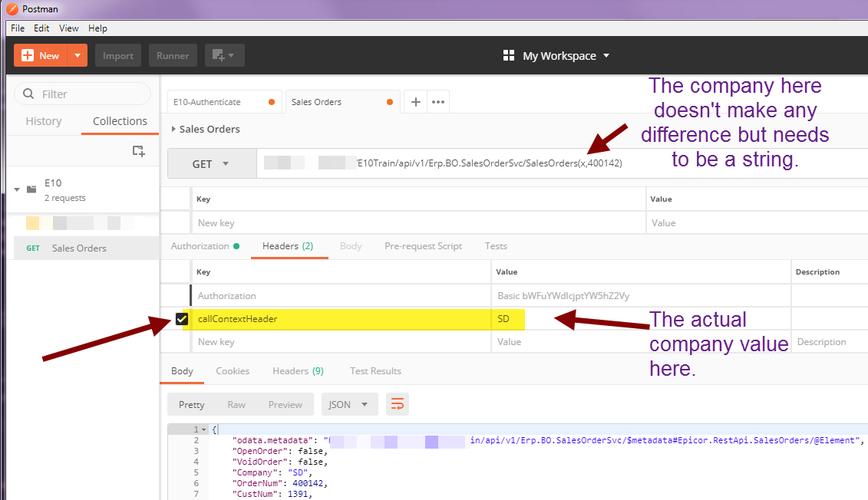Open the Pre-request Script tab
Image resolution: width=868 pixels, height=500 pixels.
pyautogui.click(x=424, y=246)
